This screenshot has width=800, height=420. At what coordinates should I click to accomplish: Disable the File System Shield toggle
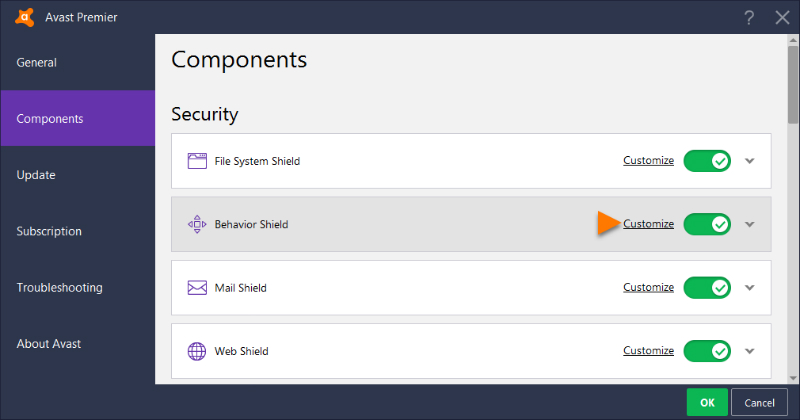pyautogui.click(x=707, y=161)
